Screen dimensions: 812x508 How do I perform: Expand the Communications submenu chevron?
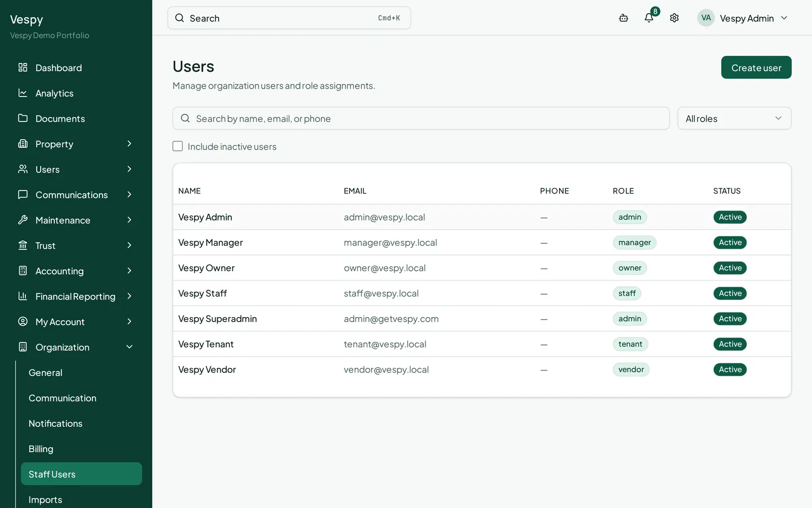pos(129,195)
